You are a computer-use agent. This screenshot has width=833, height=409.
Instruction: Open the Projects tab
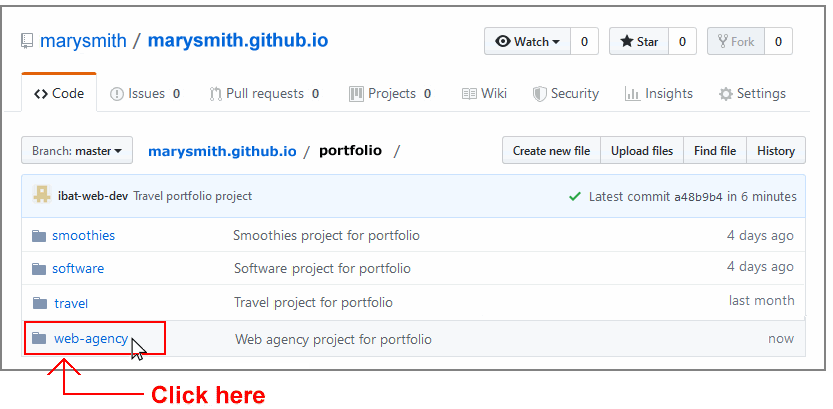[x=390, y=94]
